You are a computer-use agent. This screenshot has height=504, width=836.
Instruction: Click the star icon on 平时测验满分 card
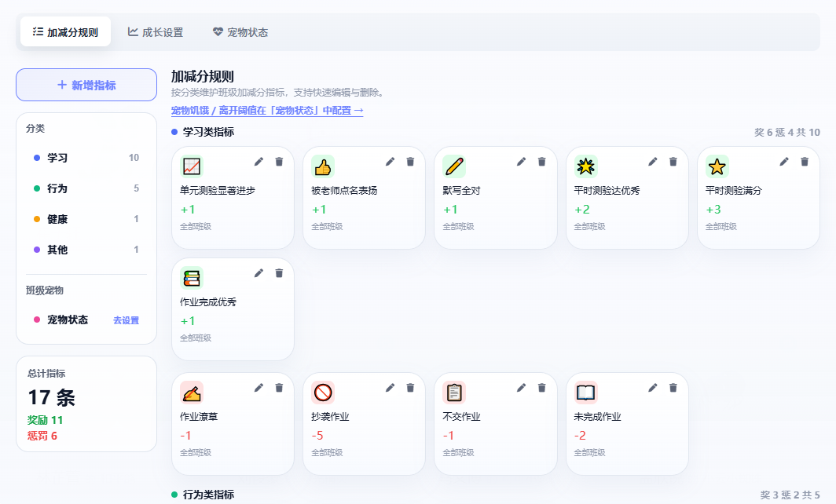tap(717, 166)
